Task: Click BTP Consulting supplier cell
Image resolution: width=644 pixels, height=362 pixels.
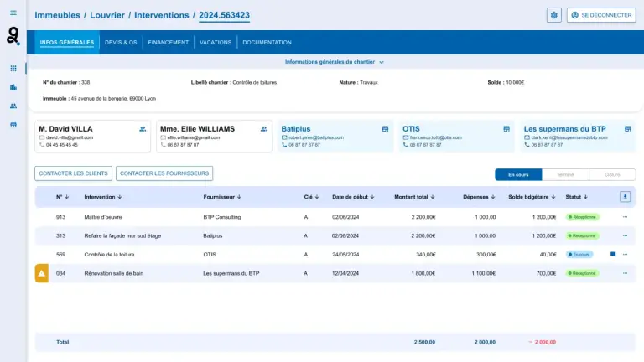Action: pyautogui.click(x=221, y=217)
